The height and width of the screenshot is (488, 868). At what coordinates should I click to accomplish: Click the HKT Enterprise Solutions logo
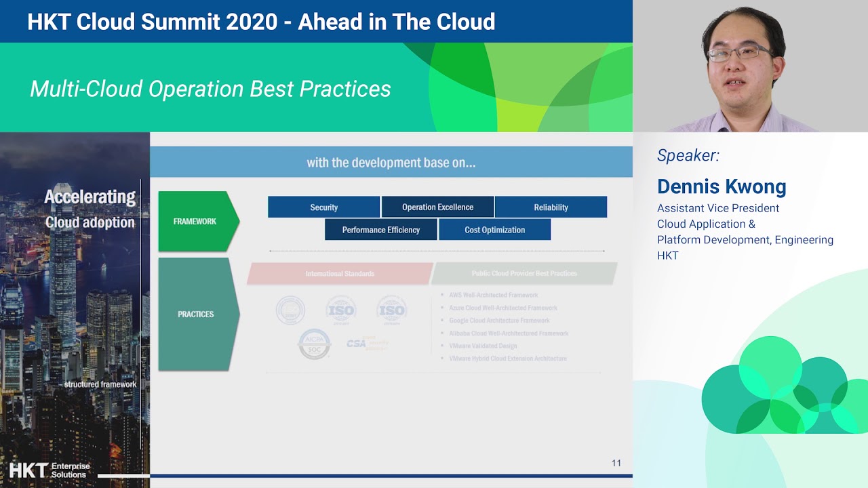pyautogui.click(x=50, y=470)
